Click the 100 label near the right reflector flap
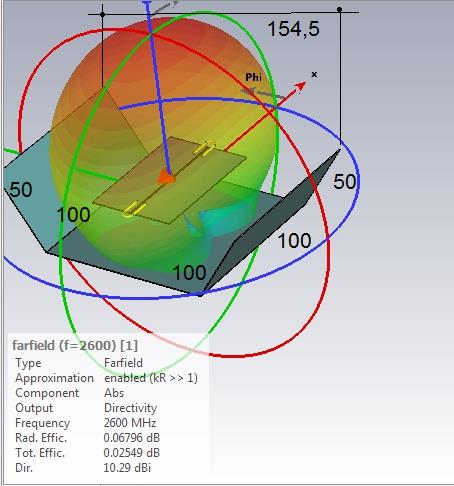The height and width of the screenshot is (486, 454). (294, 241)
